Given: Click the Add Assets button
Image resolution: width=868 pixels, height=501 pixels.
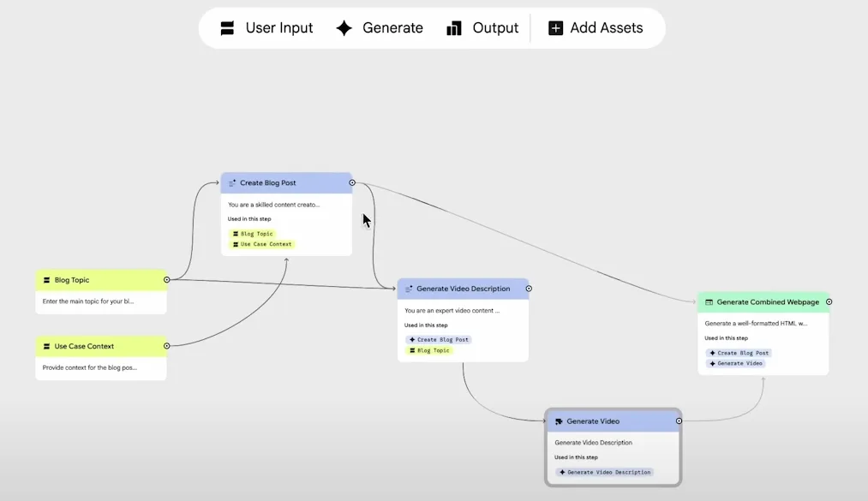Looking at the screenshot, I should [596, 27].
